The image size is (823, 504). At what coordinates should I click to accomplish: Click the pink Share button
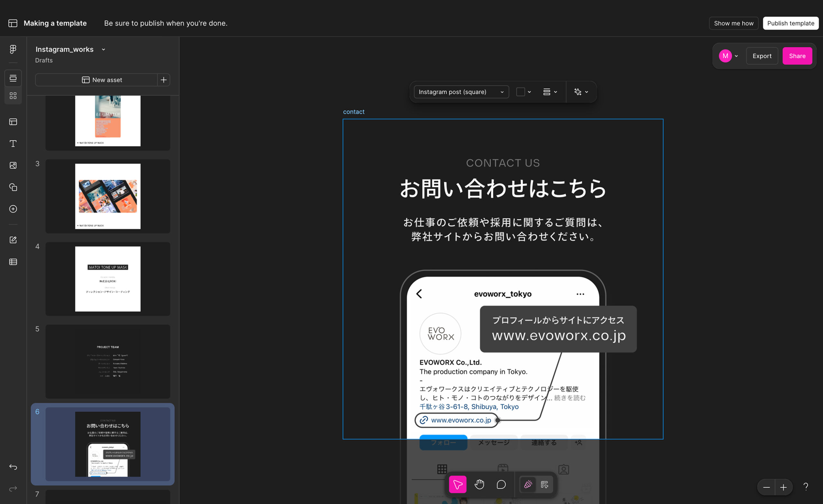tap(797, 56)
